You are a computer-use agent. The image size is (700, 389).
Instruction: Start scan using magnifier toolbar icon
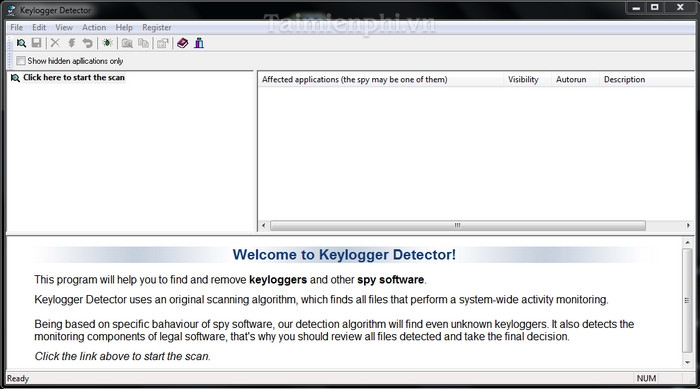point(21,43)
